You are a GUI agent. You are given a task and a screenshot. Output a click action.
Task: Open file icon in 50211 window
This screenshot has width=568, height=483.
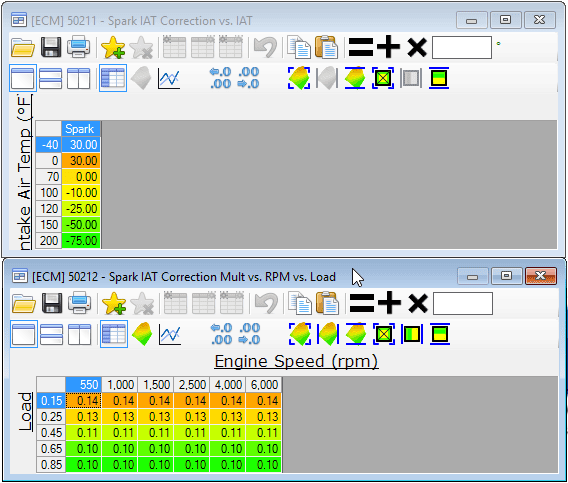click(23, 47)
